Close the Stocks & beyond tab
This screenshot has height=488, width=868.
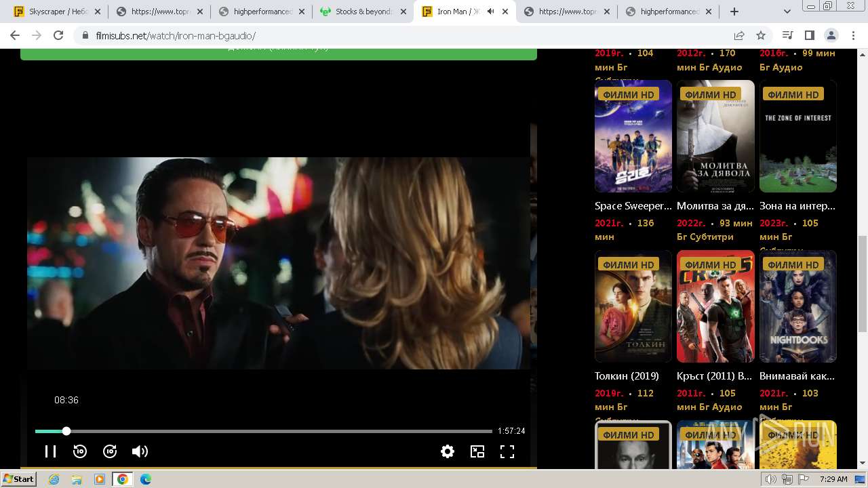tap(403, 12)
